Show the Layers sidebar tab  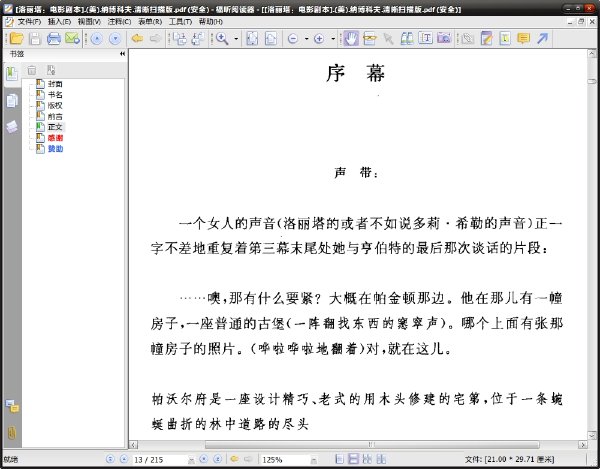click(x=12, y=127)
